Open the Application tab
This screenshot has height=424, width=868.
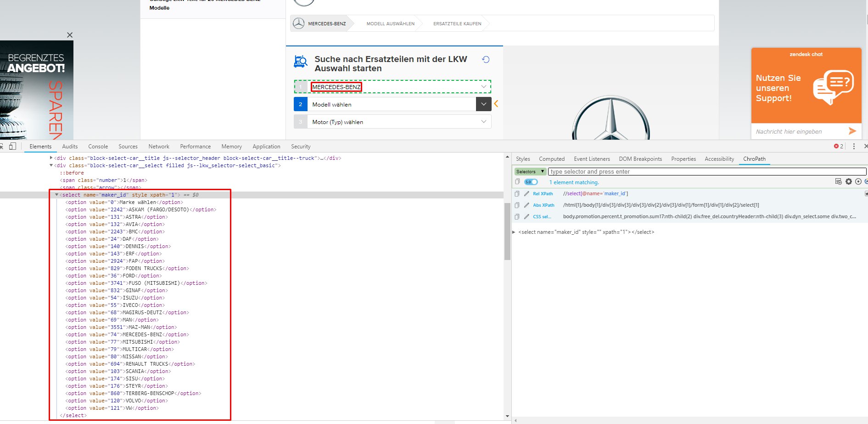(266, 147)
